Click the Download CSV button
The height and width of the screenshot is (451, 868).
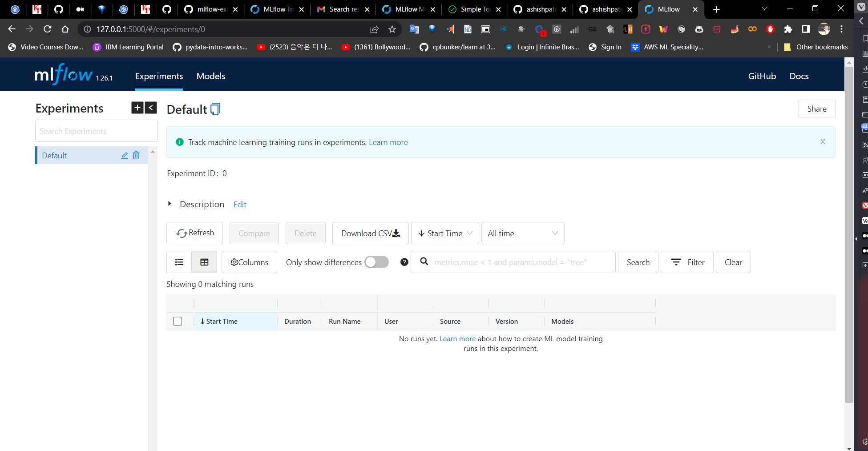tap(370, 233)
